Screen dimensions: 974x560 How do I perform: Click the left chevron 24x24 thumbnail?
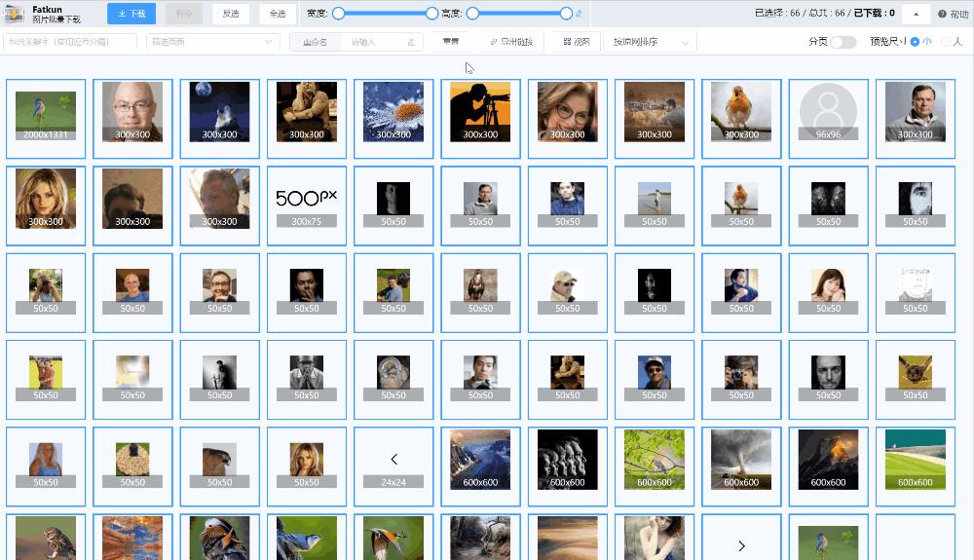[x=393, y=459]
